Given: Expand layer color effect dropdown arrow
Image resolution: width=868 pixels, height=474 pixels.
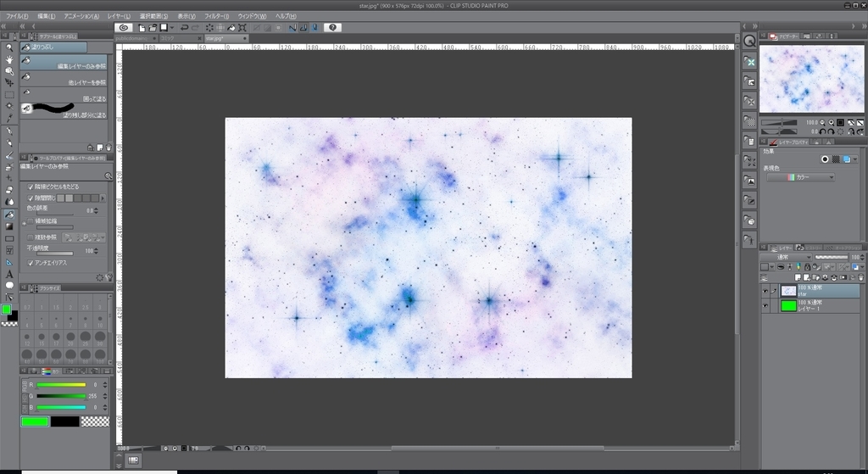Looking at the screenshot, I should [x=855, y=159].
